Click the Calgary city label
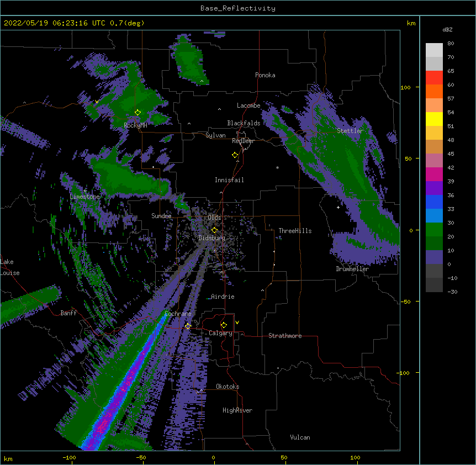476x465 pixels. tap(220, 333)
